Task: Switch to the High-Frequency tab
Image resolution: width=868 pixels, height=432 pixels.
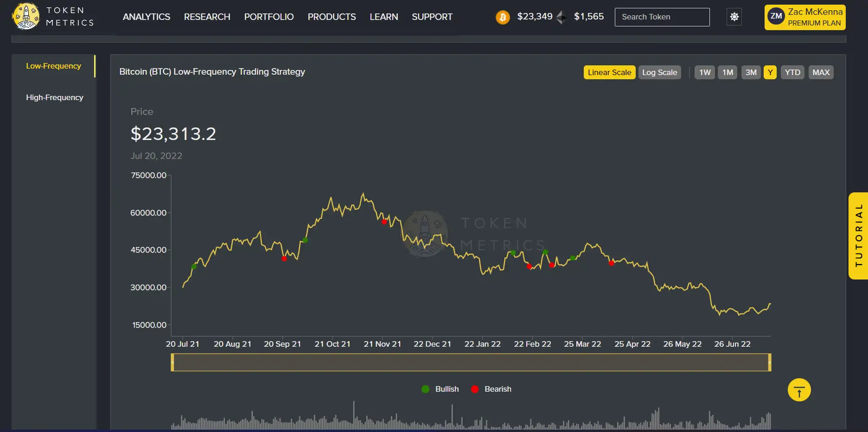Action: click(x=55, y=97)
